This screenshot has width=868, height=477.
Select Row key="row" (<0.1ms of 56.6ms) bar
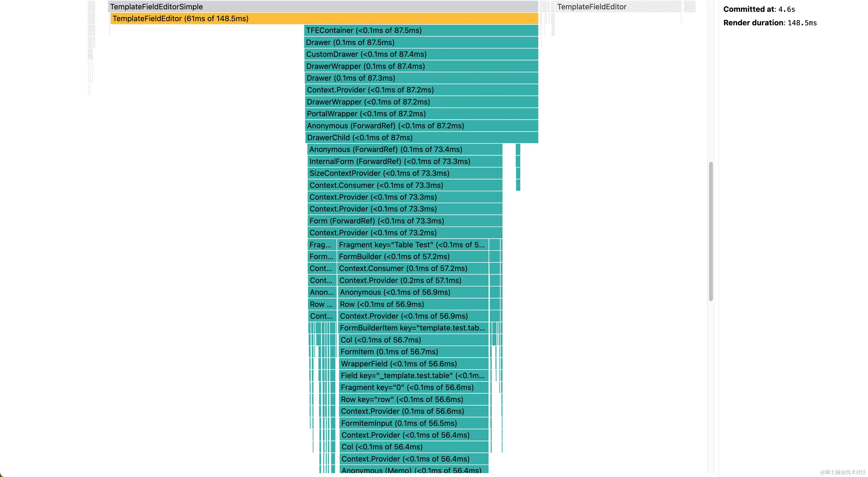click(x=414, y=399)
